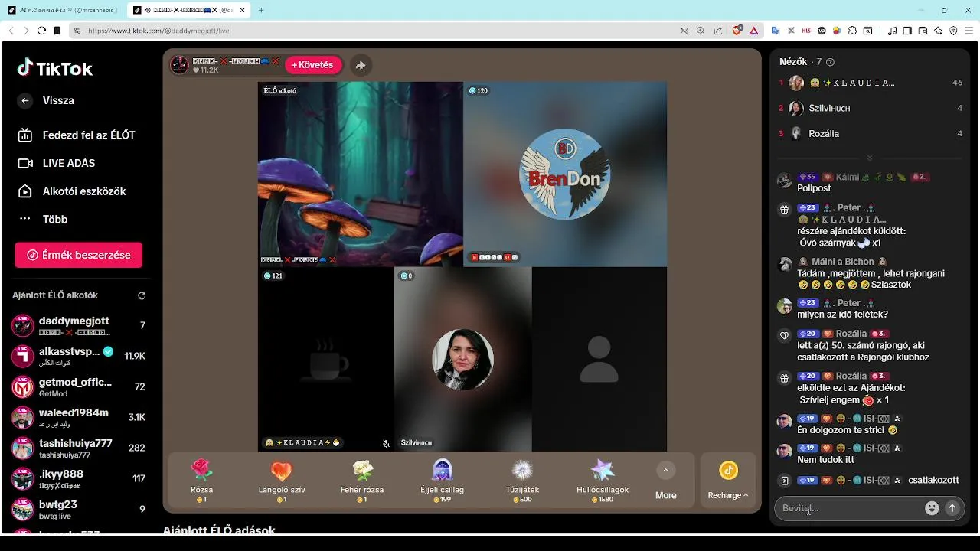
Task: Open a new browser tab
Action: (x=261, y=10)
